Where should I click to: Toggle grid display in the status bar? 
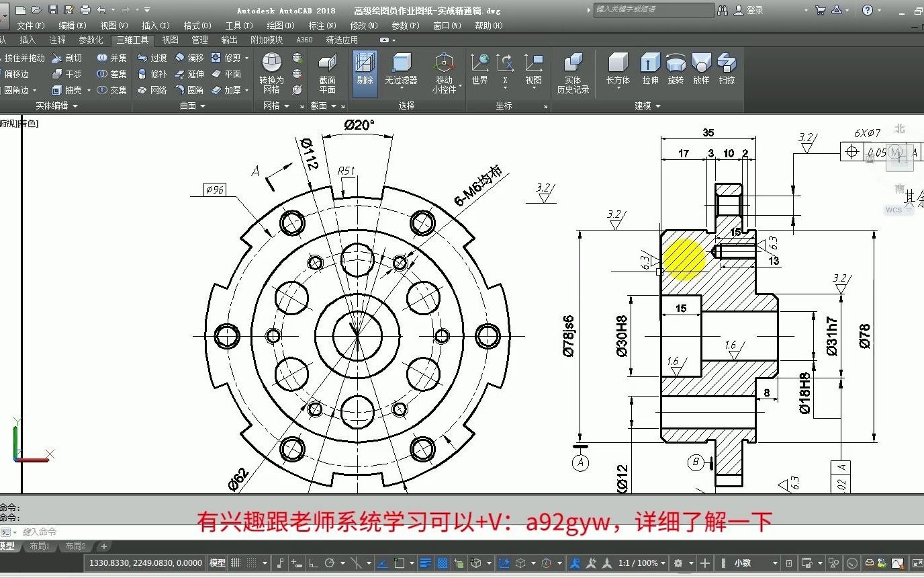click(236, 563)
